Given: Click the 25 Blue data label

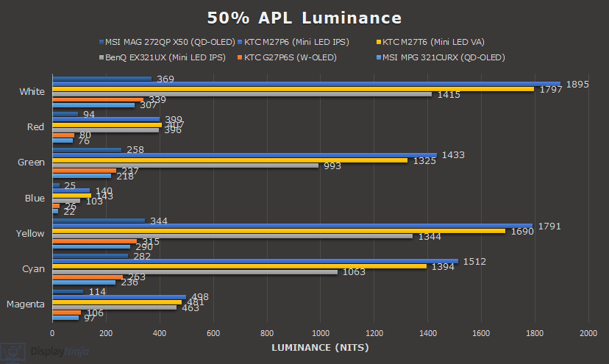Looking at the screenshot, I should [70, 186].
